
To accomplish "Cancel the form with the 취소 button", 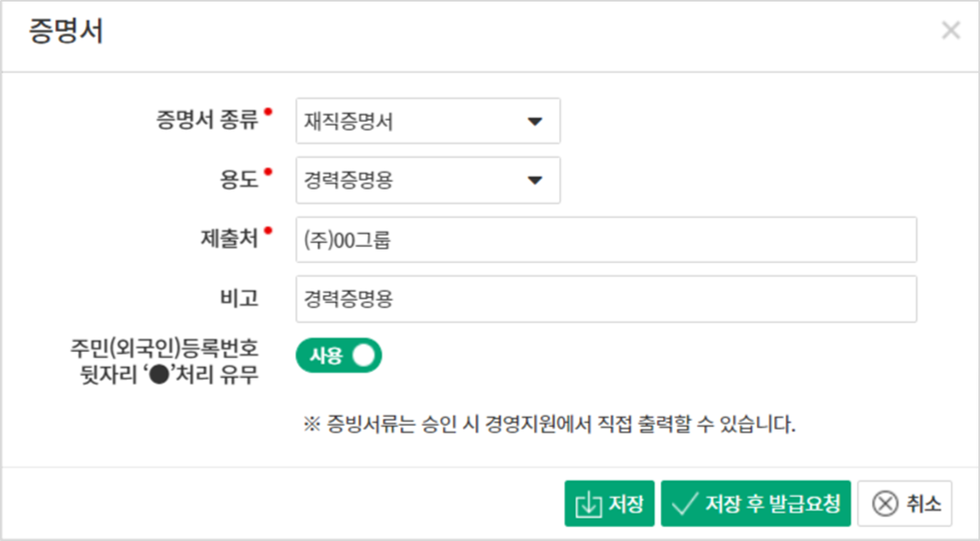I will [x=904, y=503].
